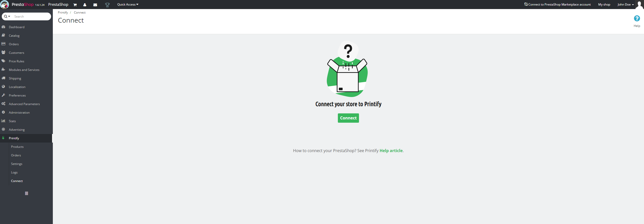
Task: Click the Customers group icon
Action: click(4, 53)
